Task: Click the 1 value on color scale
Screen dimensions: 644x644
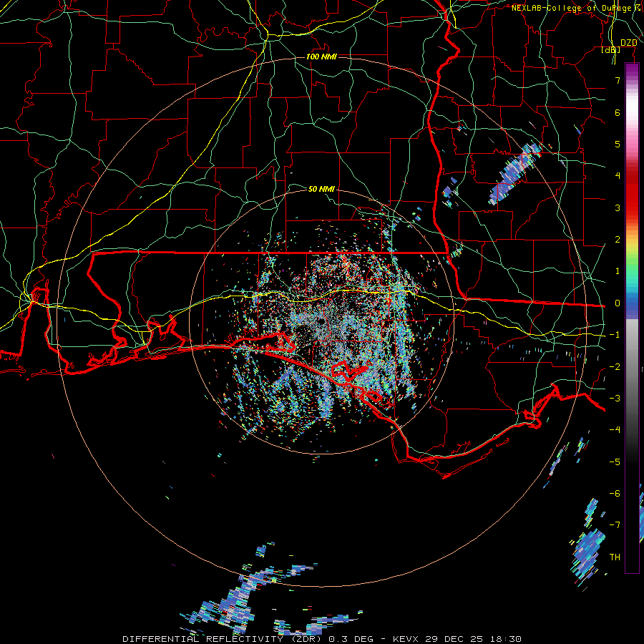Action: click(618, 271)
